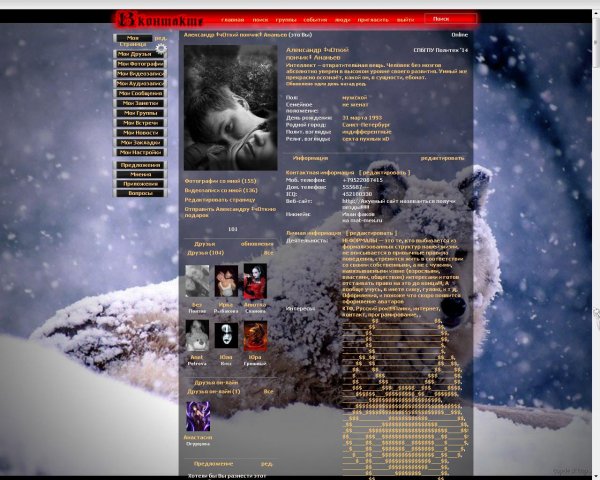The image size is (600, 480).
Task: Click 'Все' beside Друзья (104)
Action: pos(269,253)
